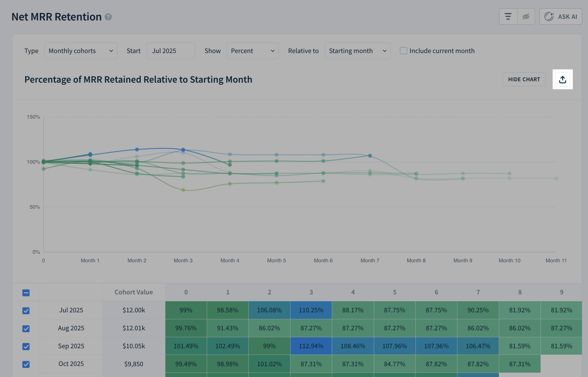Click the chart title about MRR Retained

point(138,80)
